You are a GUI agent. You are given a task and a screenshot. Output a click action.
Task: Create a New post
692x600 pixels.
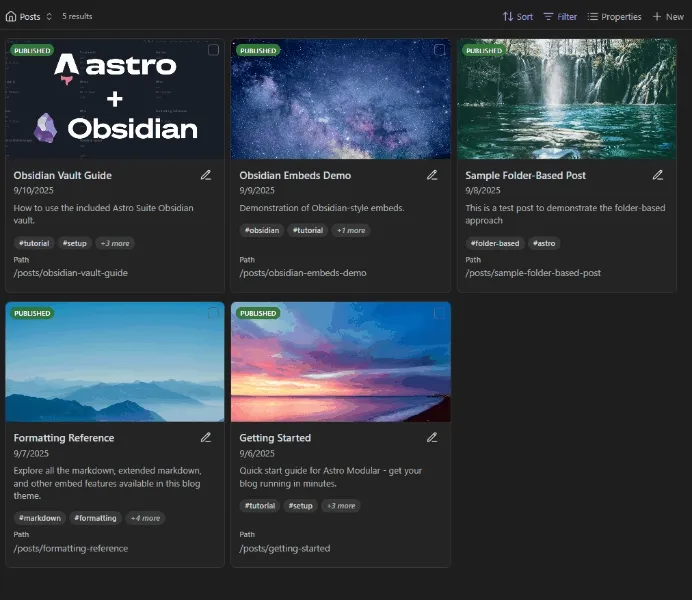click(668, 17)
